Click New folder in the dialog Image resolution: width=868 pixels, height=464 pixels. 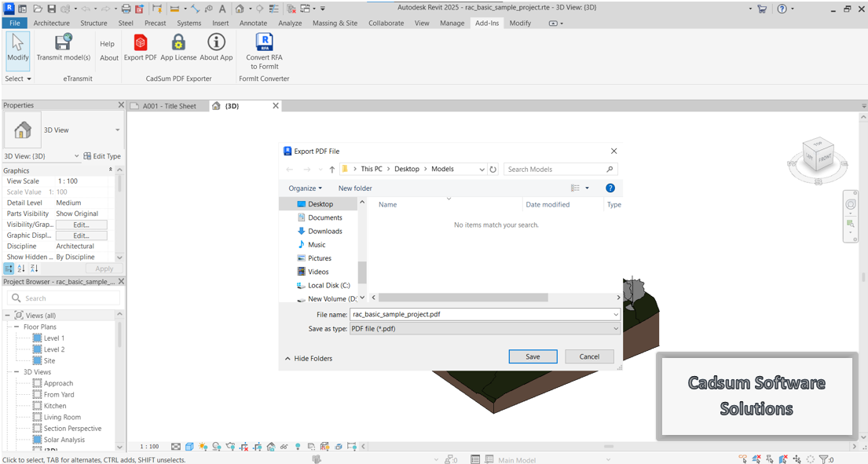click(355, 188)
